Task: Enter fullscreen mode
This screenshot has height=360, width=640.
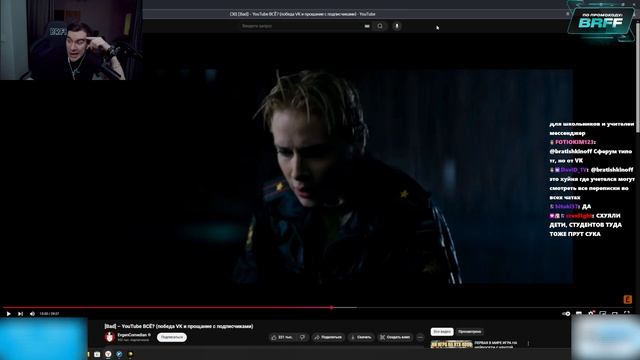Action: (x=627, y=313)
